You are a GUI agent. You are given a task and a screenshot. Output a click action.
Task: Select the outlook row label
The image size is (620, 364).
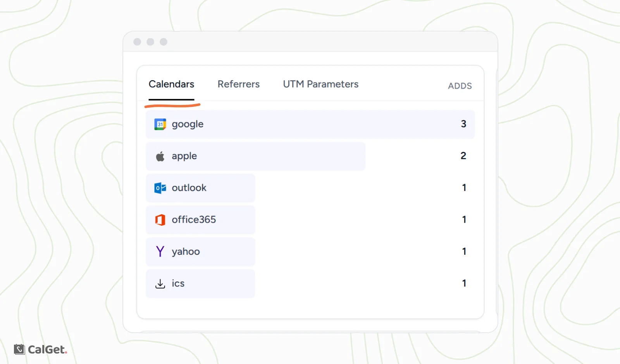pyautogui.click(x=189, y=188)
